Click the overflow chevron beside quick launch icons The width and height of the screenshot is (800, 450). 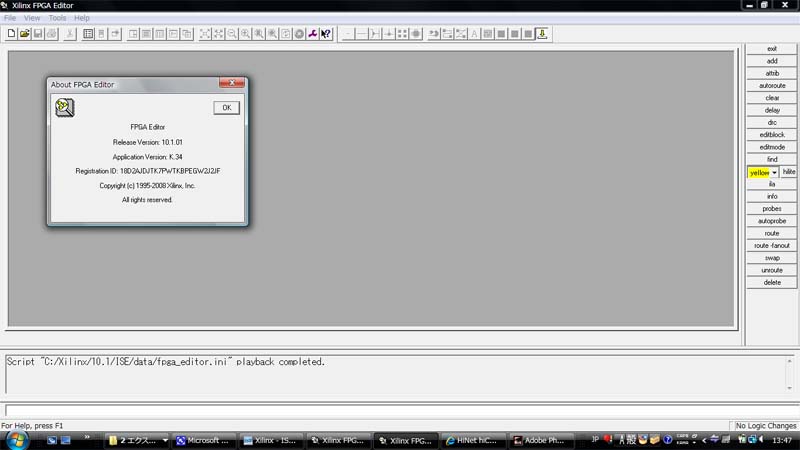(x=87, y=437)
